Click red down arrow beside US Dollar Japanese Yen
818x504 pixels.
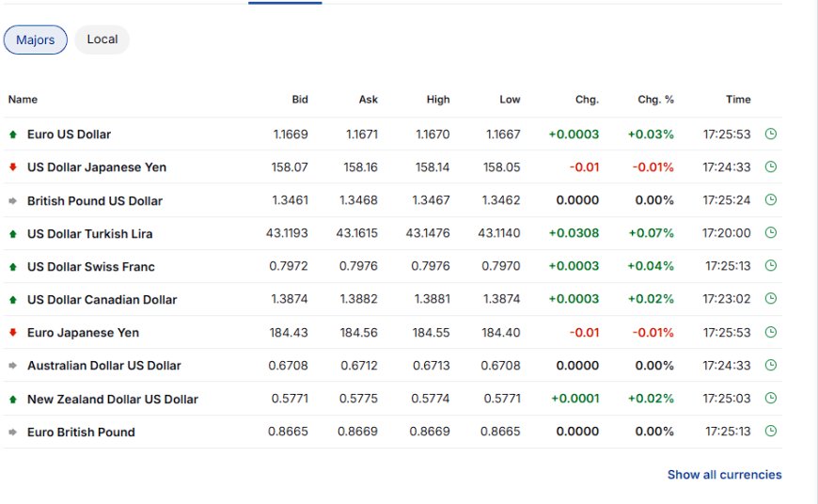point(13,167)
